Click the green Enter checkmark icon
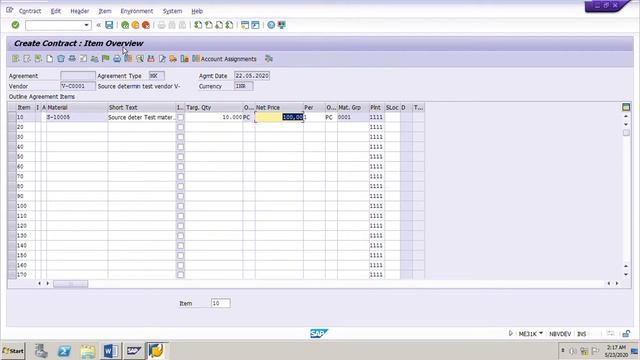The width and height of the screenshot is (640, 360). pyautogui.click(x=15, y=25)
